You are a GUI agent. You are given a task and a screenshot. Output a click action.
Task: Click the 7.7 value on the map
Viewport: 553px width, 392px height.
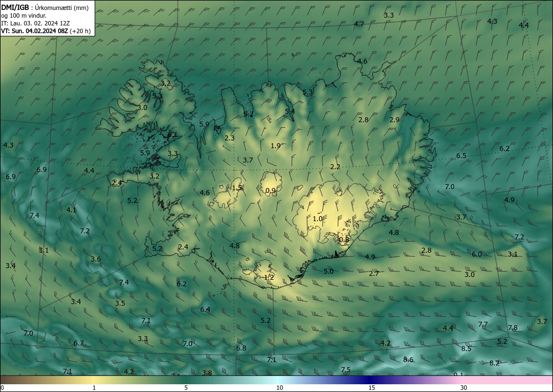483,325
